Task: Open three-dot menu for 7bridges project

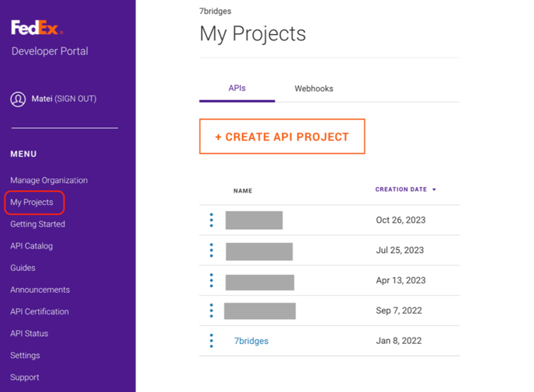Action: [211, 341]
